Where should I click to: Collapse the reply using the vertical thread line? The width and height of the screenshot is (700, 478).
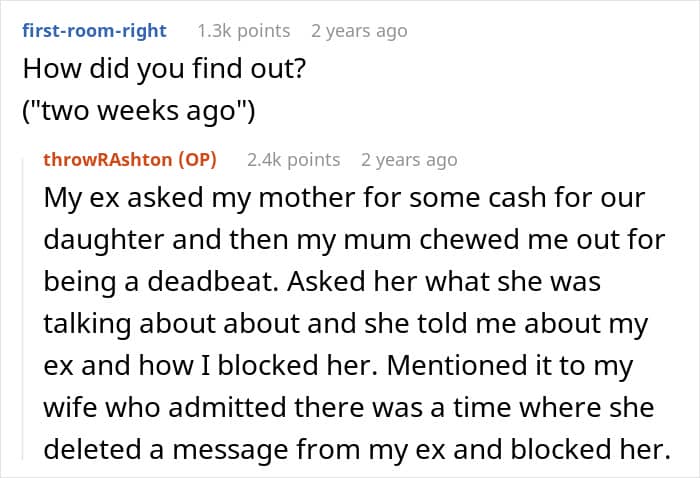coord(23,308)
